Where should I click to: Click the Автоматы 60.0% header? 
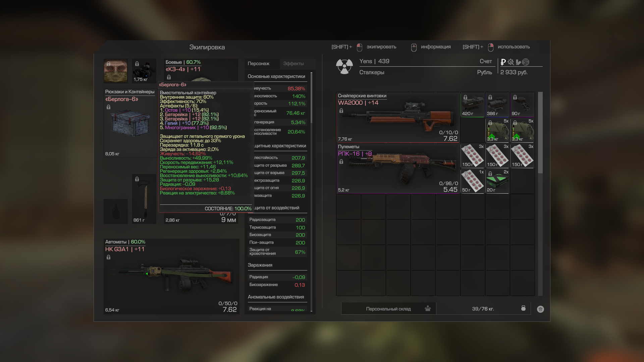click(125, 242)
